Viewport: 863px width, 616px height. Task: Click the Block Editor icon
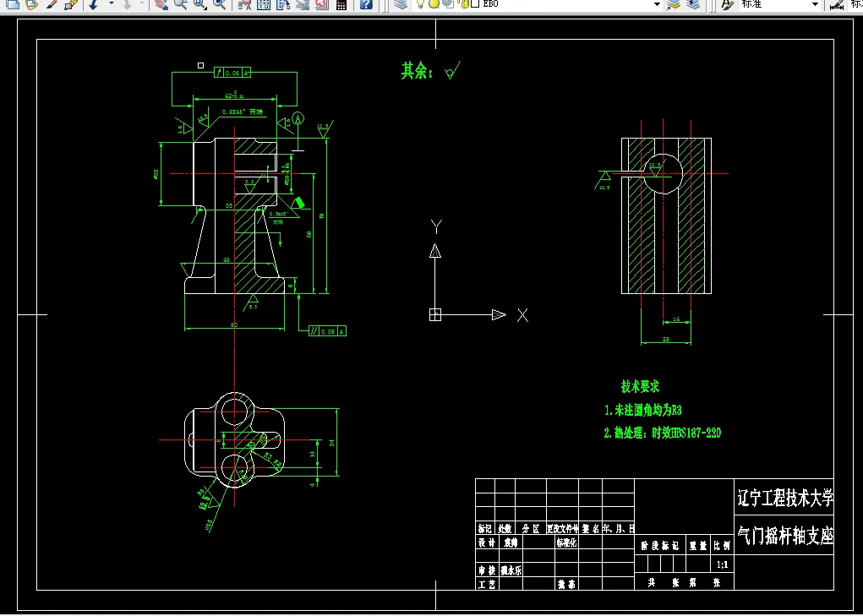pos(71,4)
